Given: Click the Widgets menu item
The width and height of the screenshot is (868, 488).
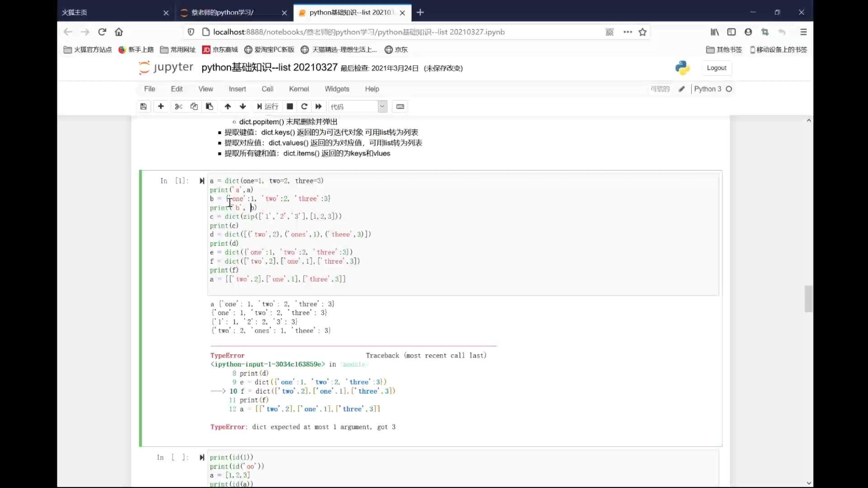Looking at the screenshot, I should pos(337,89).
